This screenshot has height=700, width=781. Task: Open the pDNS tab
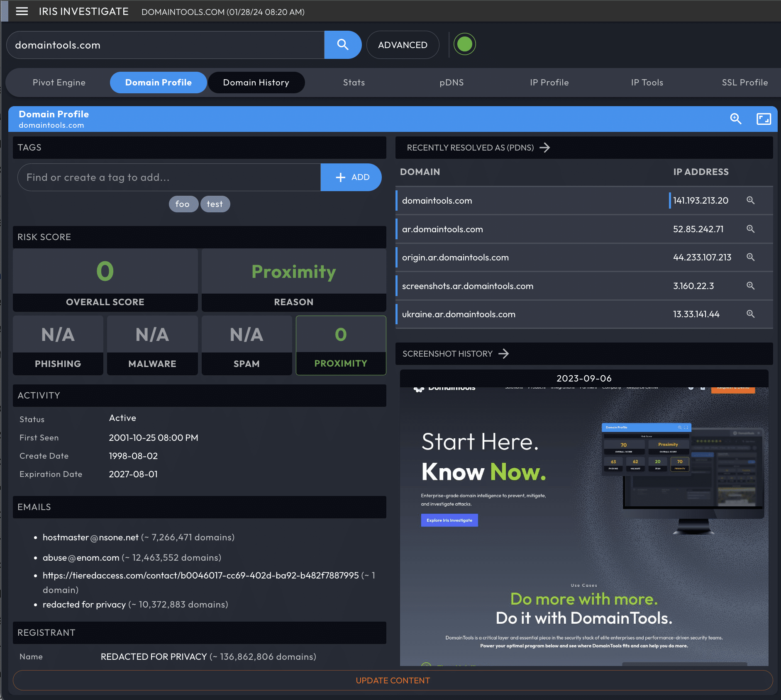[x=452, y=83]
